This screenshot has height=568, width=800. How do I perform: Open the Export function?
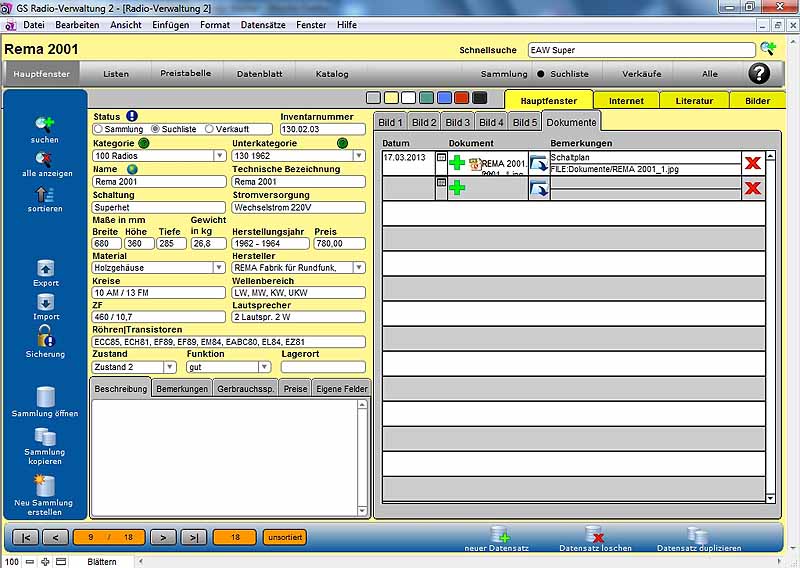[45, 268]
